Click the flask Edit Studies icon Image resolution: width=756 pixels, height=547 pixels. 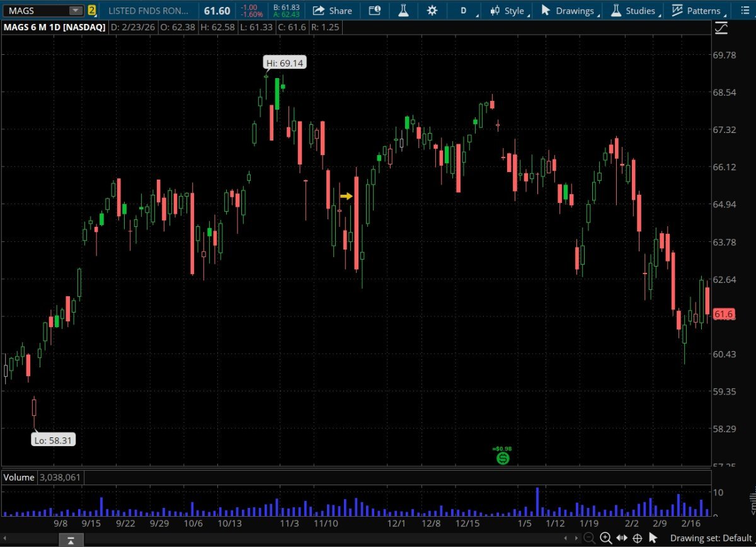tap(403, 11)
